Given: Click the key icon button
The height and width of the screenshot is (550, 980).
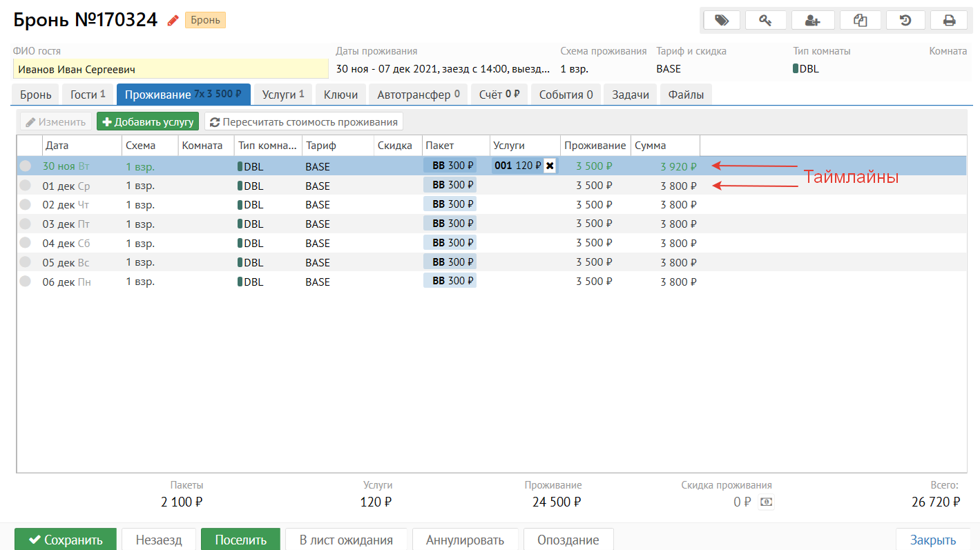Looking at the screenshot, I should [x=766, y=20].
